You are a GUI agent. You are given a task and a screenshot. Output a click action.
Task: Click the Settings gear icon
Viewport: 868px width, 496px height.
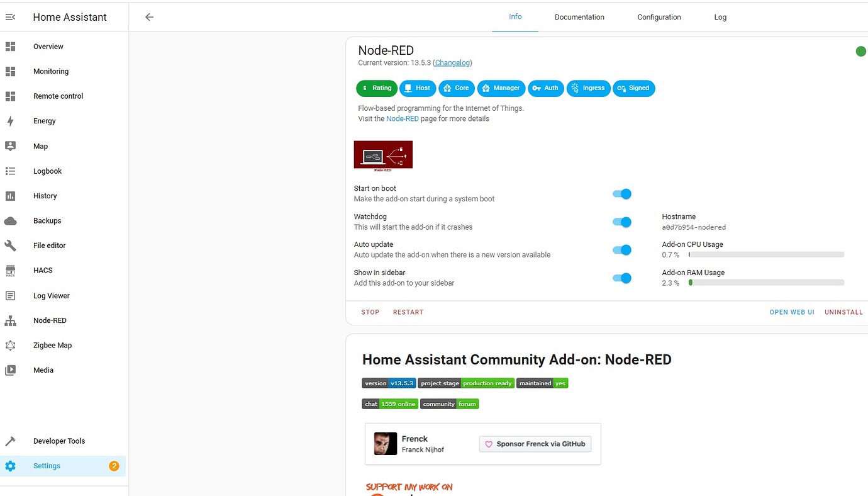(10, 466)
